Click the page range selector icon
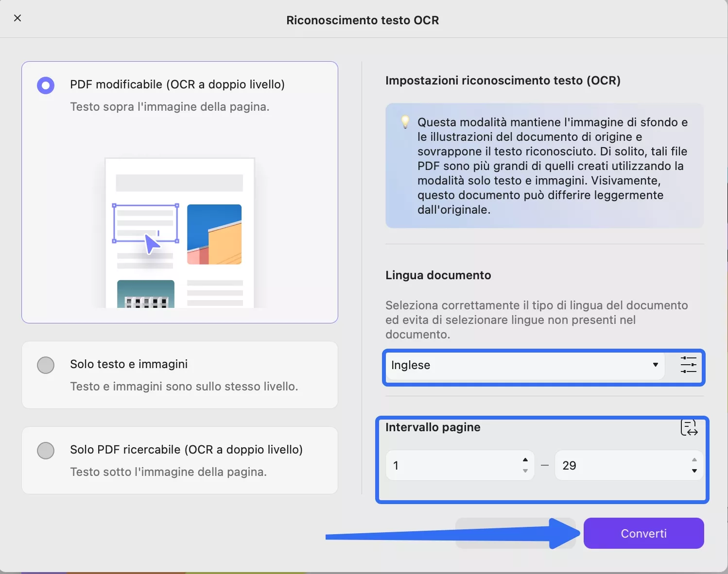 690,427
